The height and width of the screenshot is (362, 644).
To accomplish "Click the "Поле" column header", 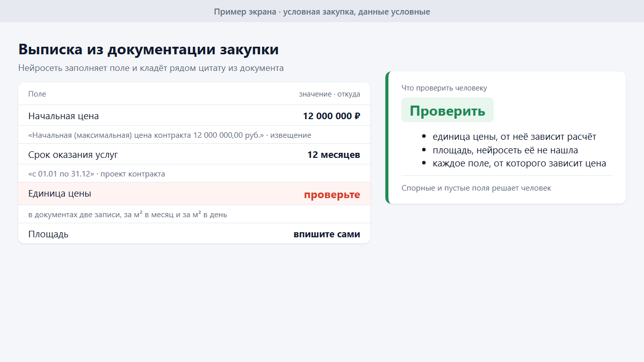I will (37, 94).
